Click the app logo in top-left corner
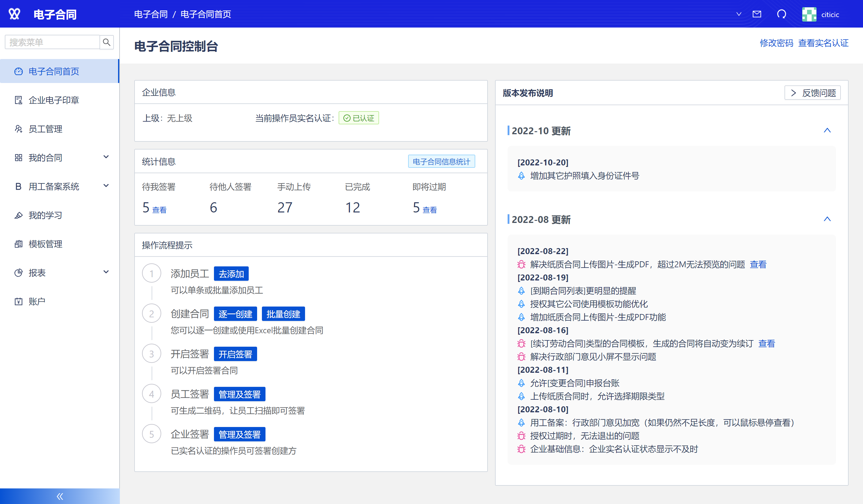 tap(14, 14)
